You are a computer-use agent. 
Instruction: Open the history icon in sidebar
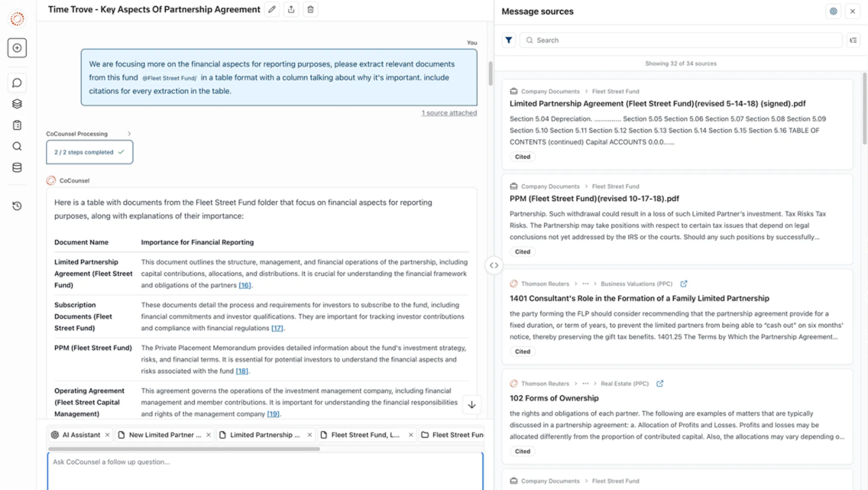coord(17,206)
